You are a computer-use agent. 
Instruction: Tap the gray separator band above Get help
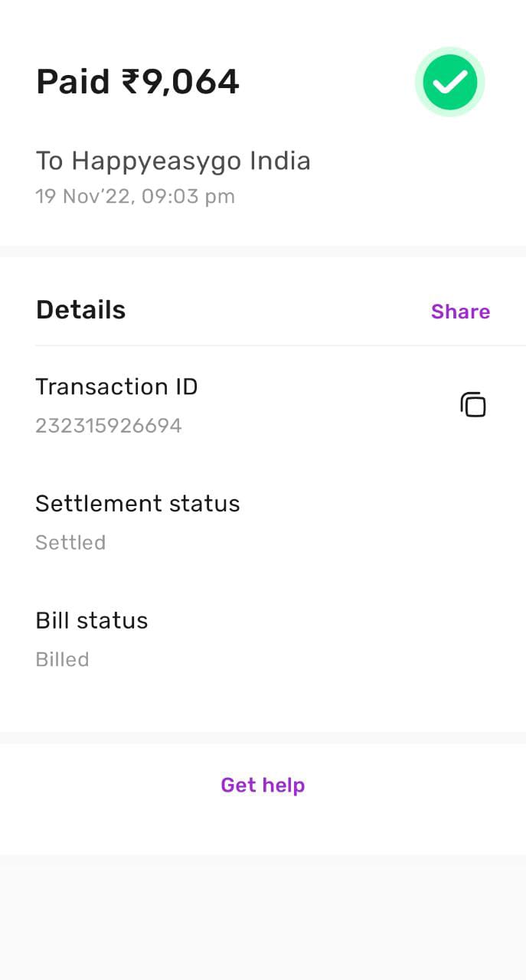pos(263,737)
